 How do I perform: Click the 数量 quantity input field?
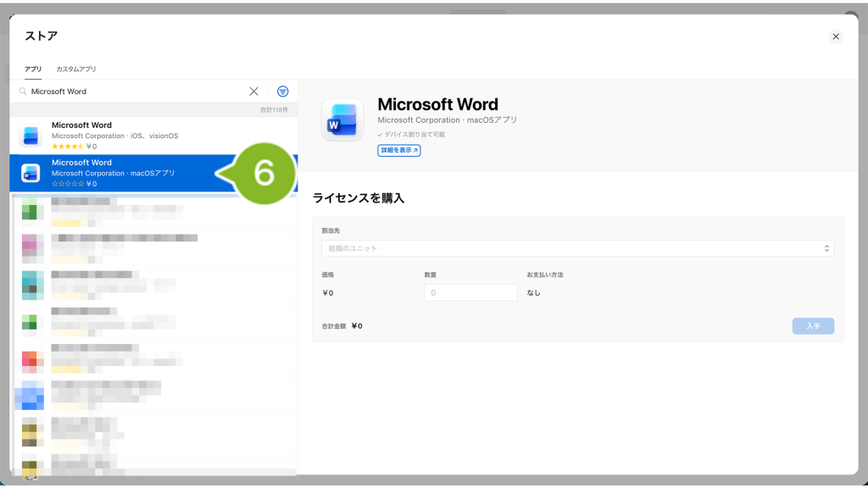[470, 292]
